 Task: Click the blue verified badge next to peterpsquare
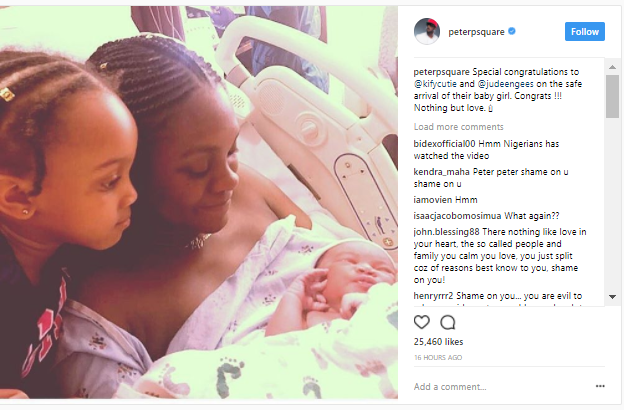click(512, 31)
